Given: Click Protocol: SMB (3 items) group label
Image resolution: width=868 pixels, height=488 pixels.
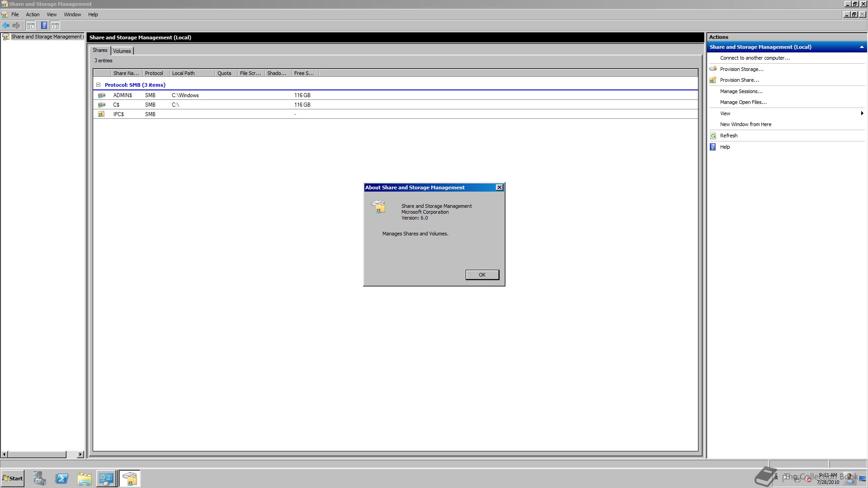Looking at the screenshot, I should coord(135,85).
